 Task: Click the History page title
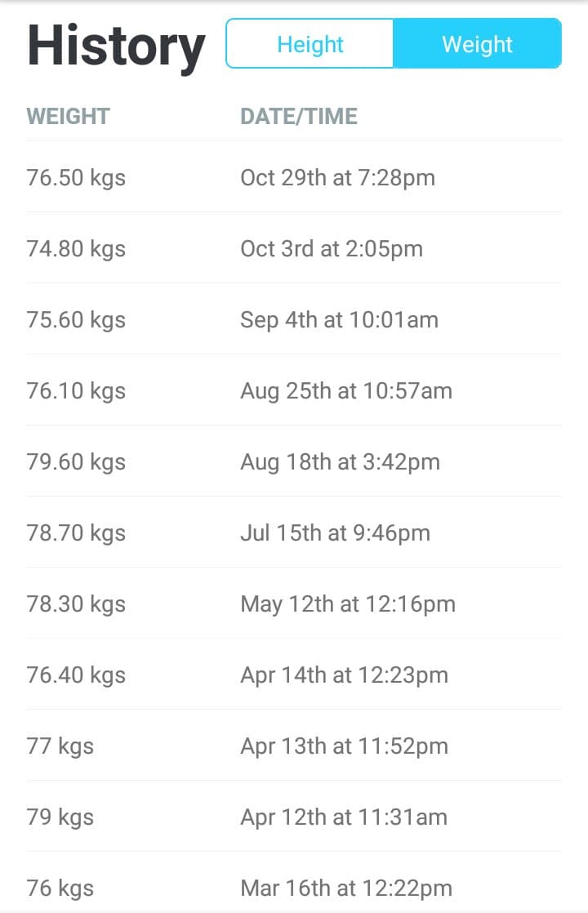(116, 47)
